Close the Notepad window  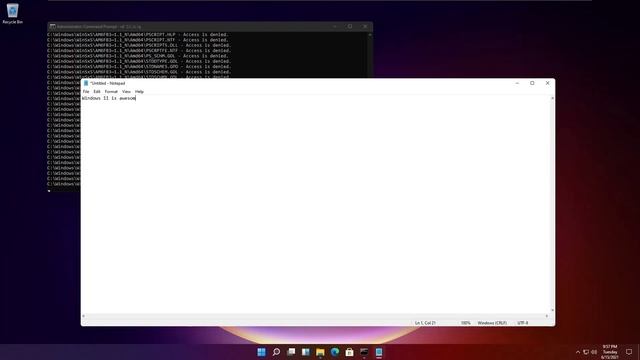(x=548, y=83)
